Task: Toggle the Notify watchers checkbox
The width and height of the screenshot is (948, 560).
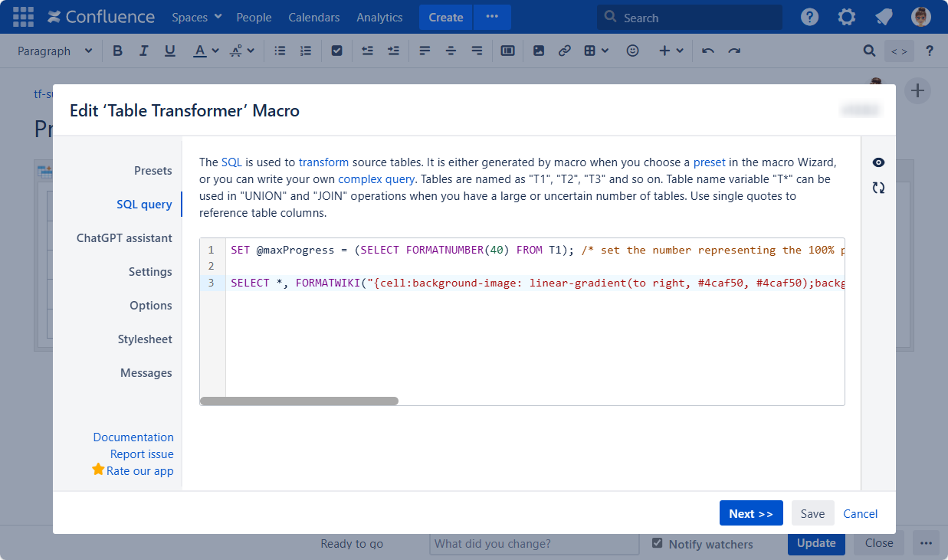Action: pyautogui.click(x=657, y=543)
